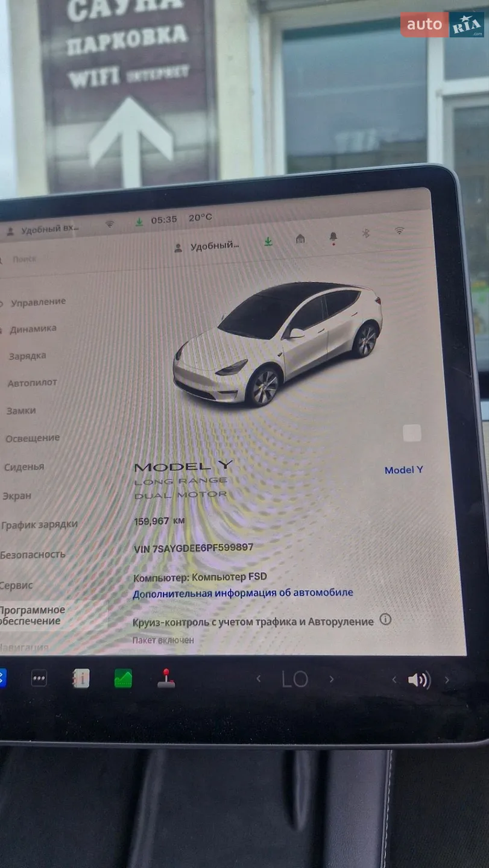The height and width of the screenshot is (868, 489).
Task: Click the Поиск settings search field
Action: (x=24, y=259)
